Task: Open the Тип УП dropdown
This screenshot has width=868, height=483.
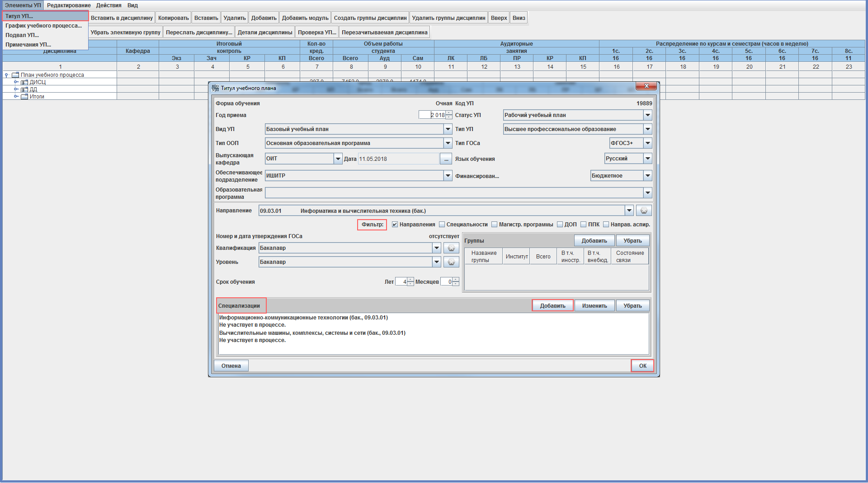Action: (647, 129)
